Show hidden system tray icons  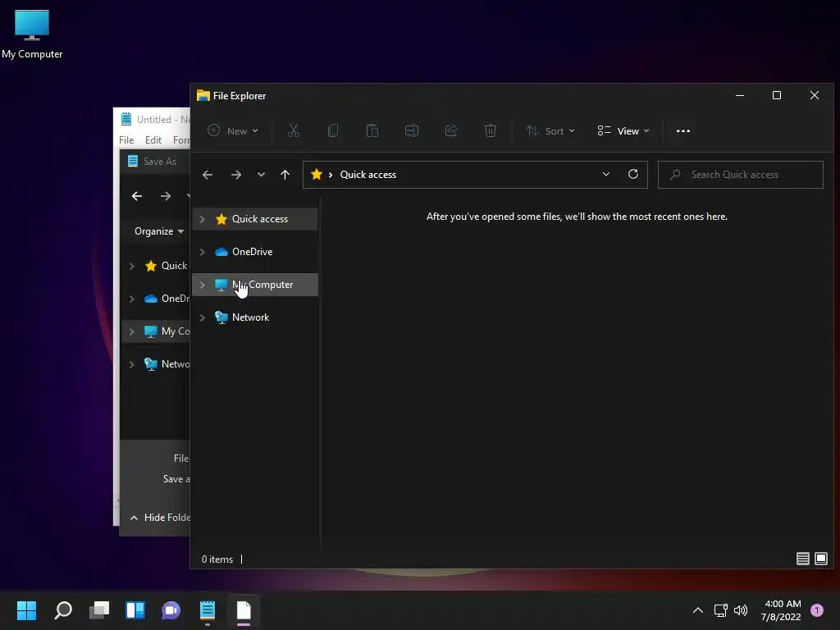click(x=698, y=610)
